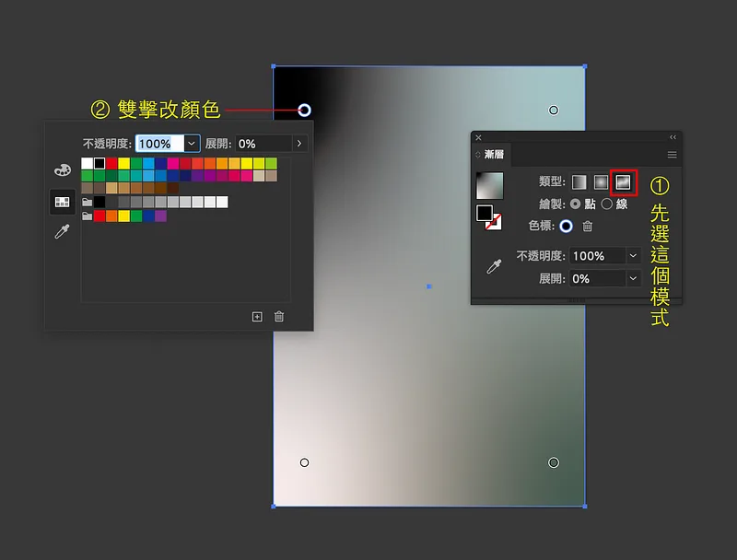Viewport: 737px width, 560px height.
Task: Focus the 展開 0% field in 漸層 panel
Action: 597,278
